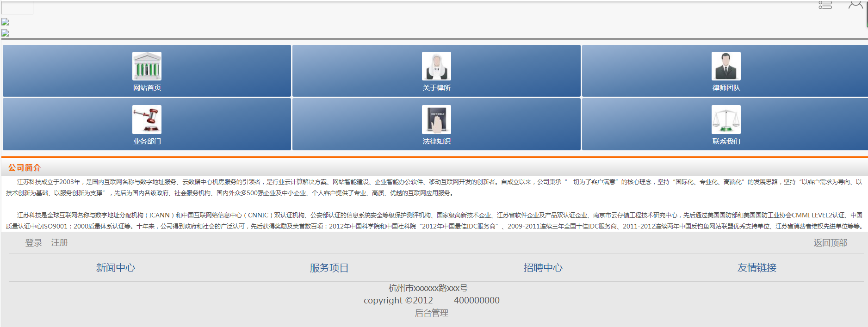This screenshot has width=868, height=327.
Task: Visit 友情链接 in footer menu
Action: 756,268
